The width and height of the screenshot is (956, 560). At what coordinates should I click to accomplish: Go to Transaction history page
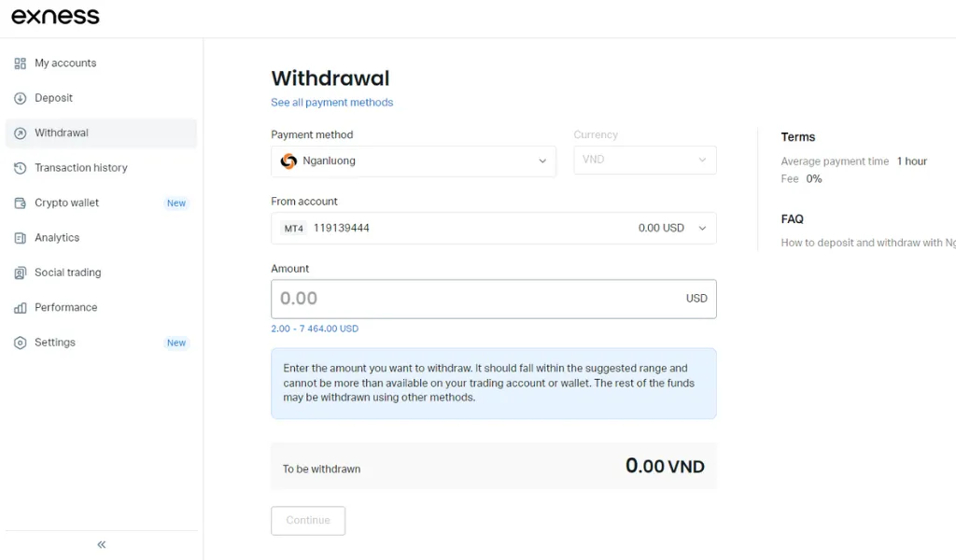pyautogui.click(x=80, y=168)
